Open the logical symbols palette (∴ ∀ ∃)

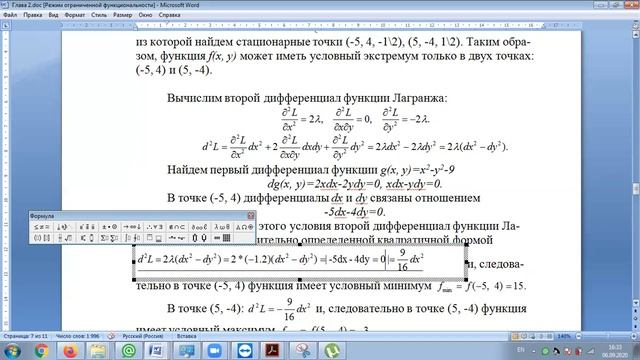[x=155, y=227]
